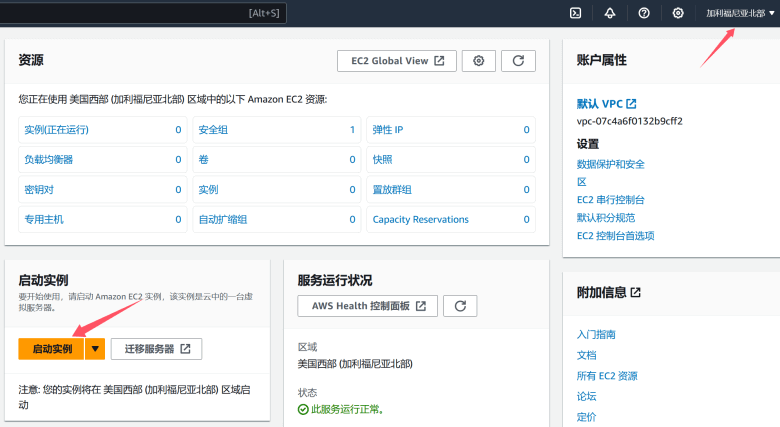This screenshot has width=780, height=427.
Task: Click the vpc-07c4a6f0132b9cff2 ID text
Action: click(629, 121)
